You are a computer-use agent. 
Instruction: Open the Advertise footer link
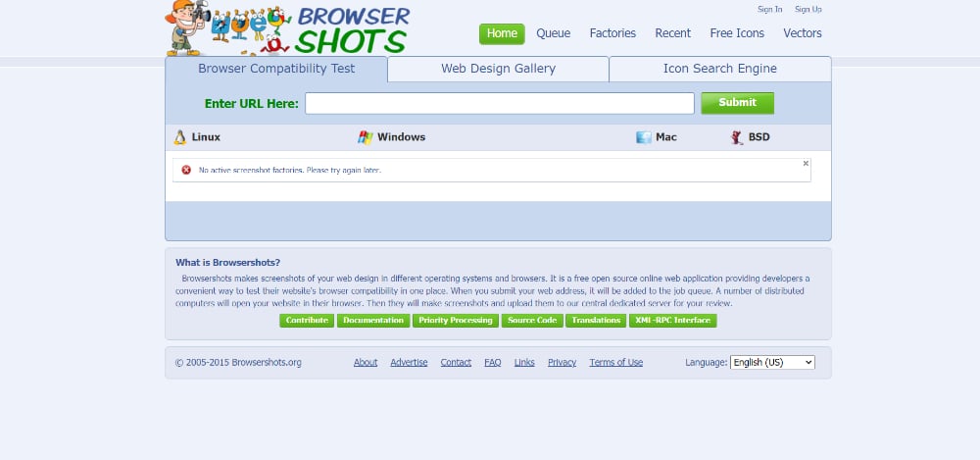[x=409, y=362]
